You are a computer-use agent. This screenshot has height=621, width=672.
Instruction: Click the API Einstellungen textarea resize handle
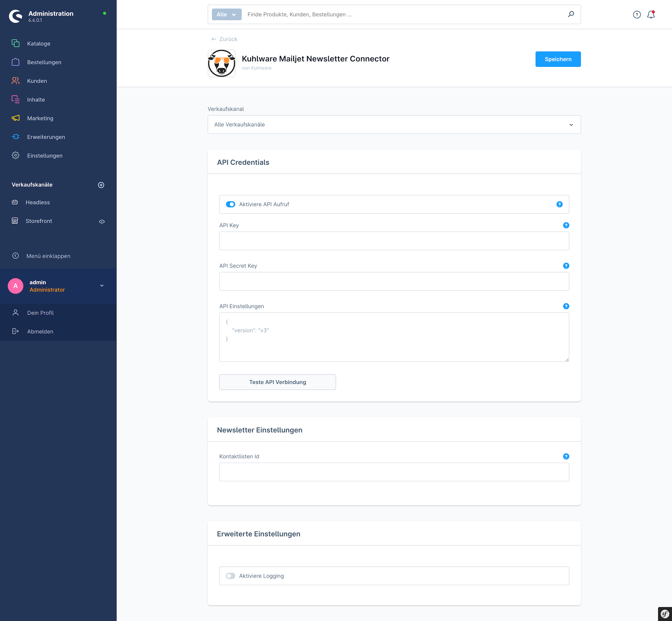(x=567, y=359)
